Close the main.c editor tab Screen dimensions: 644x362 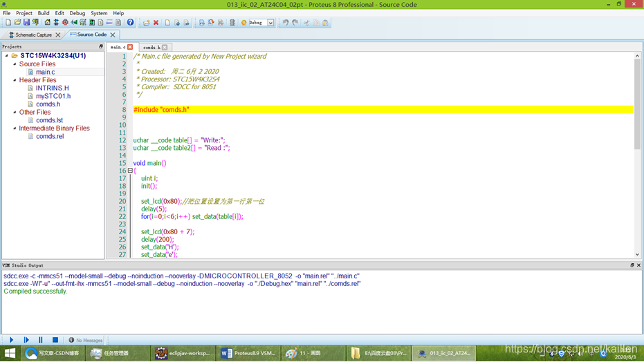[x=130, y=47]
